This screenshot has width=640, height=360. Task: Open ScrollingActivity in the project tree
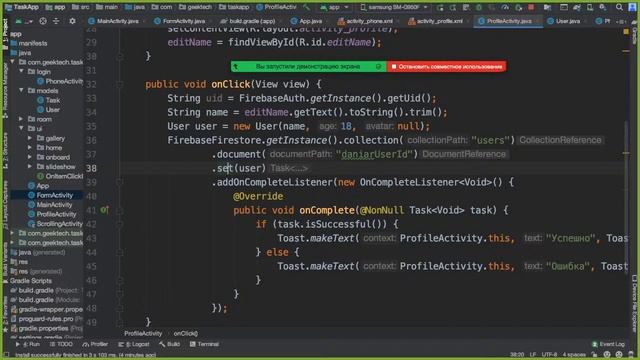55,224
